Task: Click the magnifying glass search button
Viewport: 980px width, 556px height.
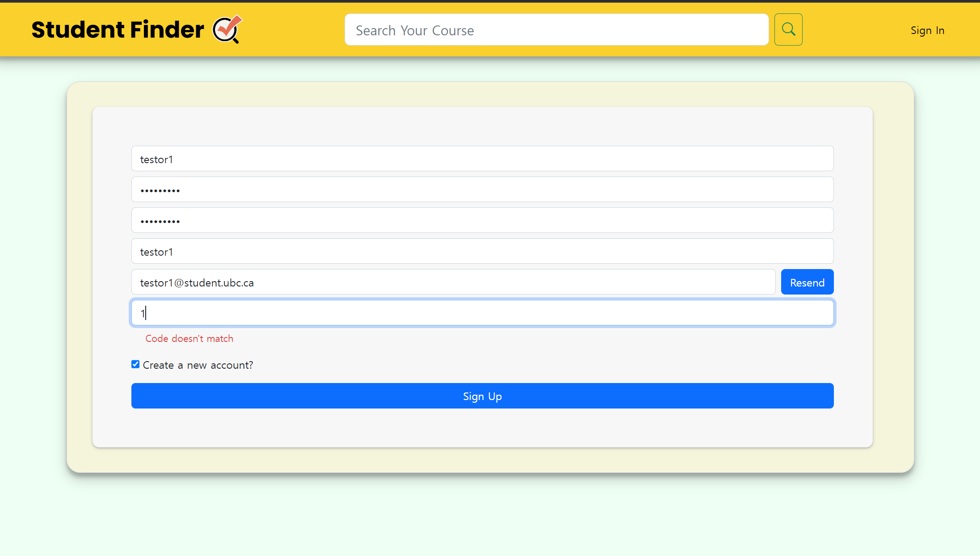Action: coord(788,29)
